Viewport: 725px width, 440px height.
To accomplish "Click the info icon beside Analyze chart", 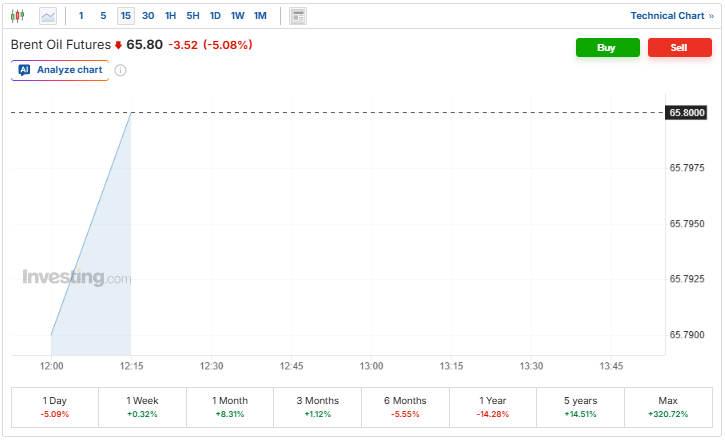I will click(120, 70).
